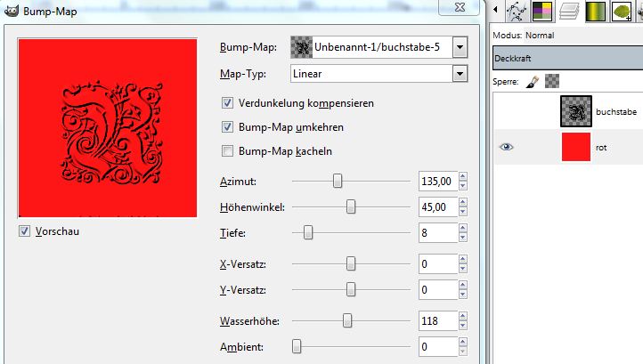The width and height of the screenshot is (643, 364).
Task: Click the Wilber icon in Bump-Map title bar
Action: pyautogui.click(x=12, y=11)
